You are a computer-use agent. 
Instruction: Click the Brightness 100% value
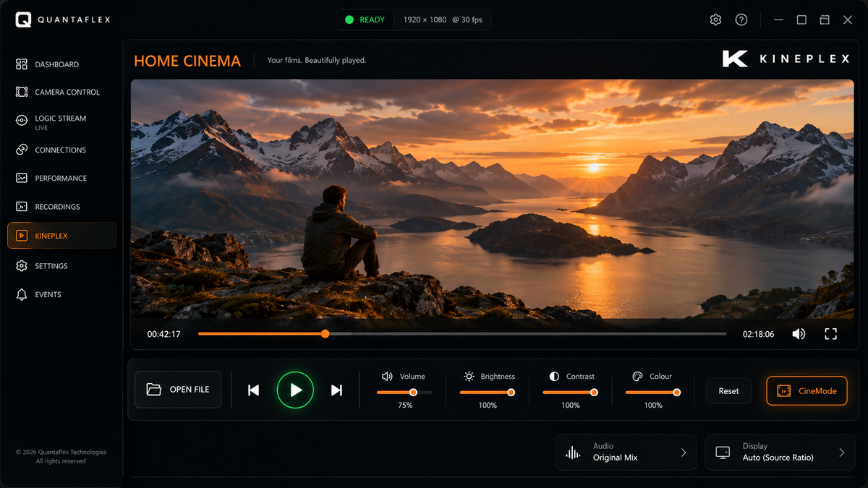pos(488,406)
